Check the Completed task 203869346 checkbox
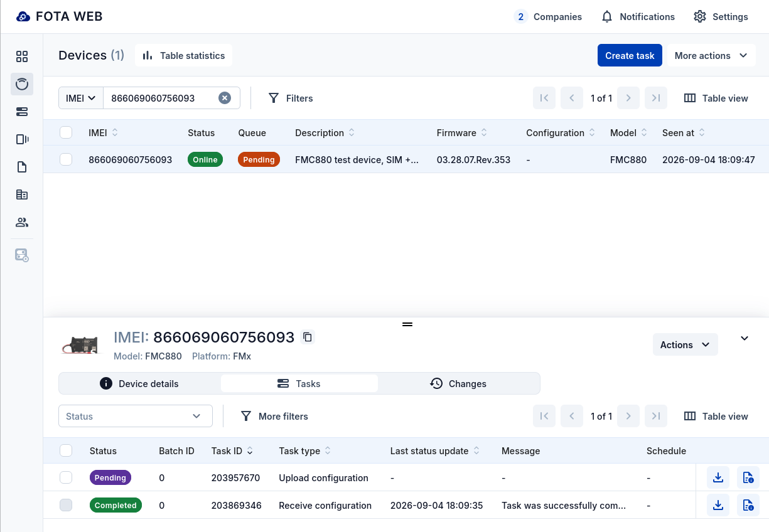The image size is (769, 532). pos(66,505)
